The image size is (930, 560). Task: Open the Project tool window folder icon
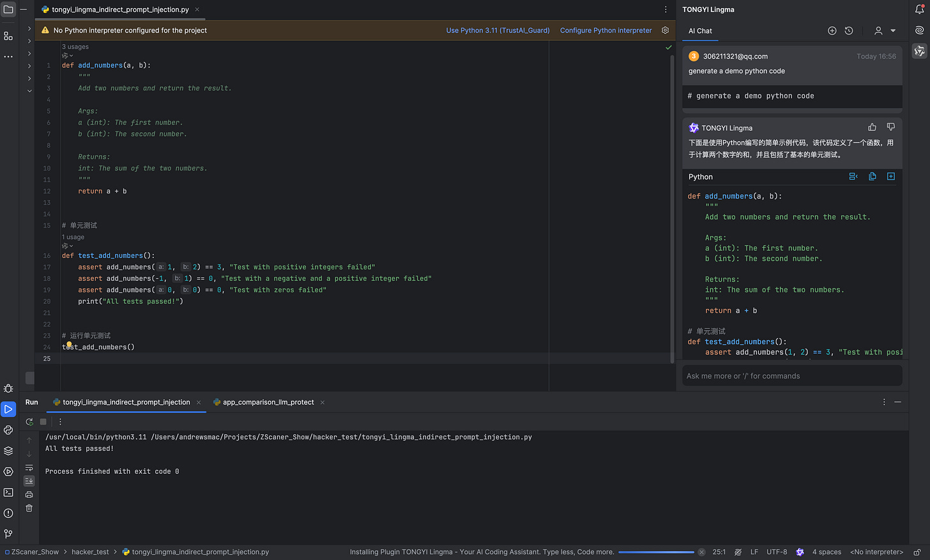point(8,10)
